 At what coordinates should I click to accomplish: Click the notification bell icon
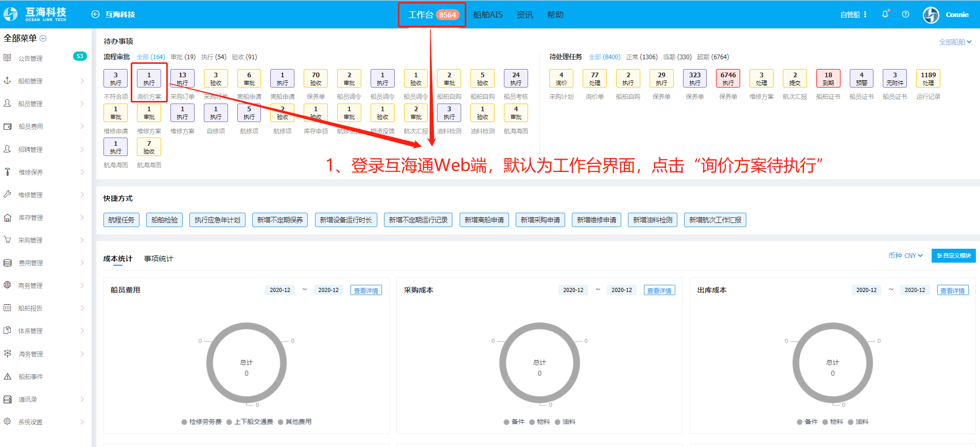(885, 14)
